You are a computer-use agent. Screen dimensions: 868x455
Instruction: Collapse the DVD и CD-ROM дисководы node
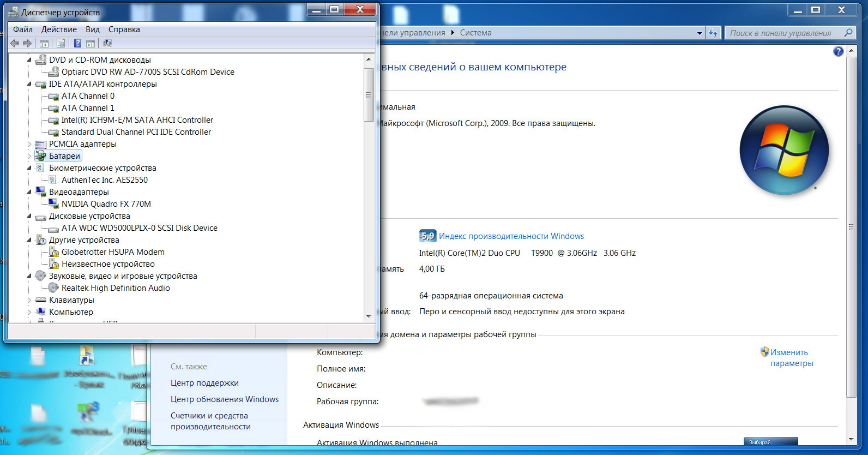[29, 60]
